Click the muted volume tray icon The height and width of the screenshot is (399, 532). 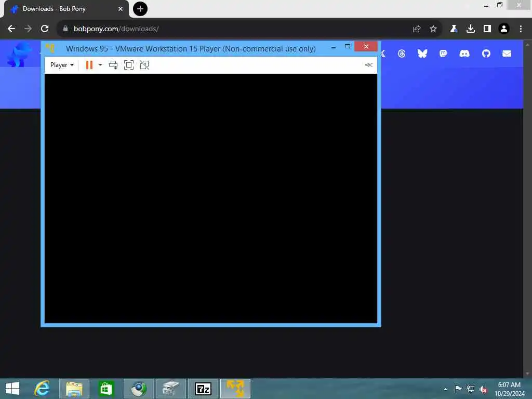483,389
